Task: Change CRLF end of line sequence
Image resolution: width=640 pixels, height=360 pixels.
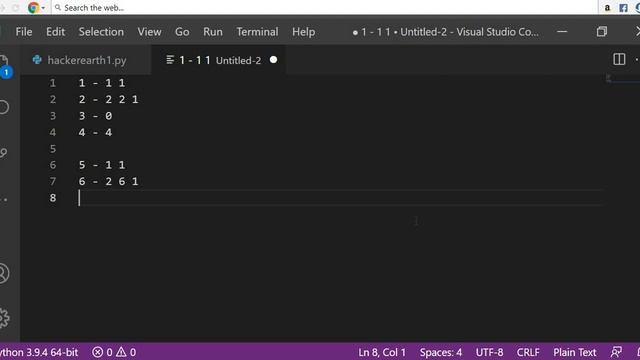Action: (x=528, y=352)
